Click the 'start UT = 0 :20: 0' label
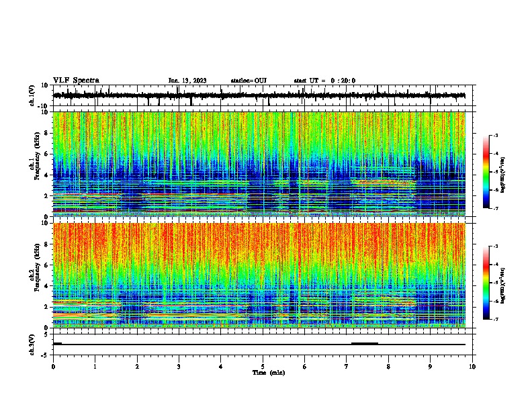The width and height of the screenshot is (532, 411). click(x=324, y=81)
